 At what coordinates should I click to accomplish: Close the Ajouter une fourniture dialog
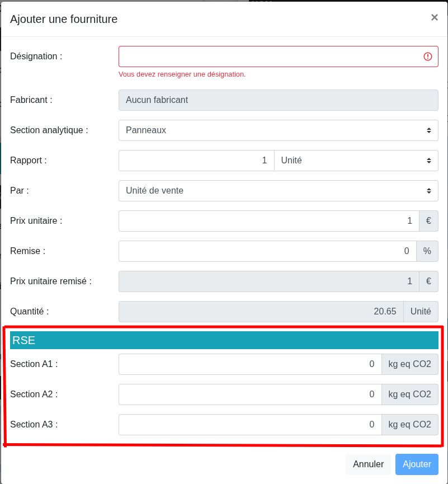pos(434,17)
